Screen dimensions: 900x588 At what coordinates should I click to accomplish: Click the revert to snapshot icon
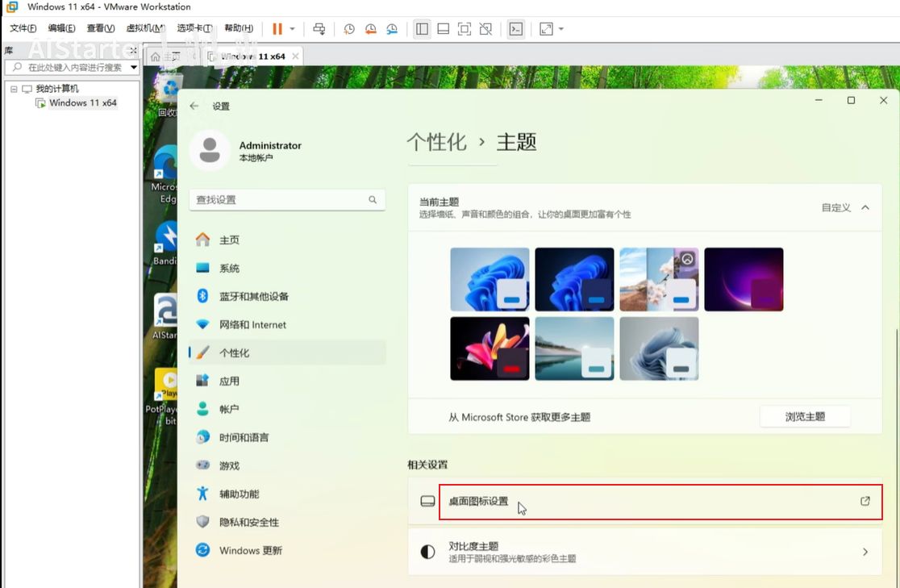pos(370,29)
